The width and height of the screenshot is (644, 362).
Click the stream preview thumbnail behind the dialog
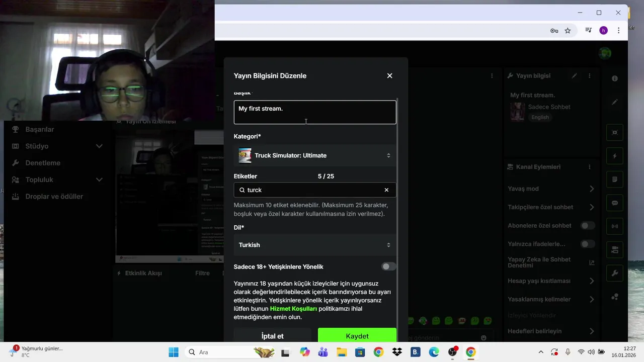point(170,196)
